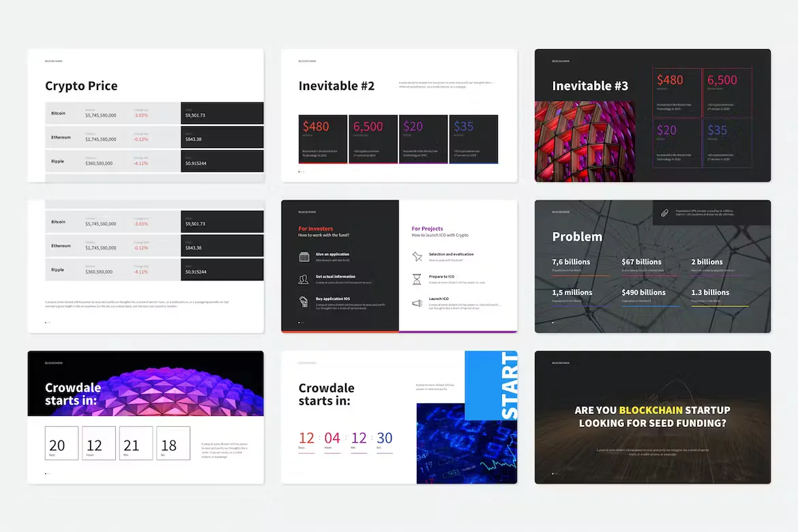Screen dimensions: 798x532
Task: Select the 'For Projects' section heading
Action: (427, 228)
